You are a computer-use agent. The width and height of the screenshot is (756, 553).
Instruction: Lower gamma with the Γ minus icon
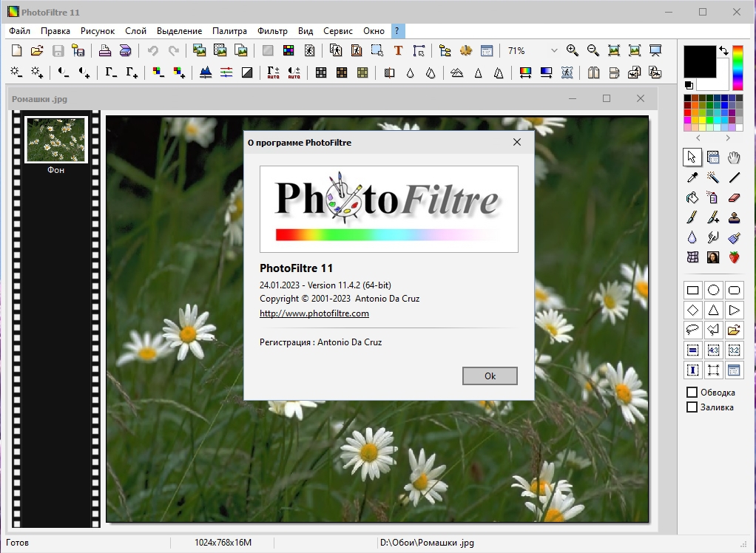[111, 72]
